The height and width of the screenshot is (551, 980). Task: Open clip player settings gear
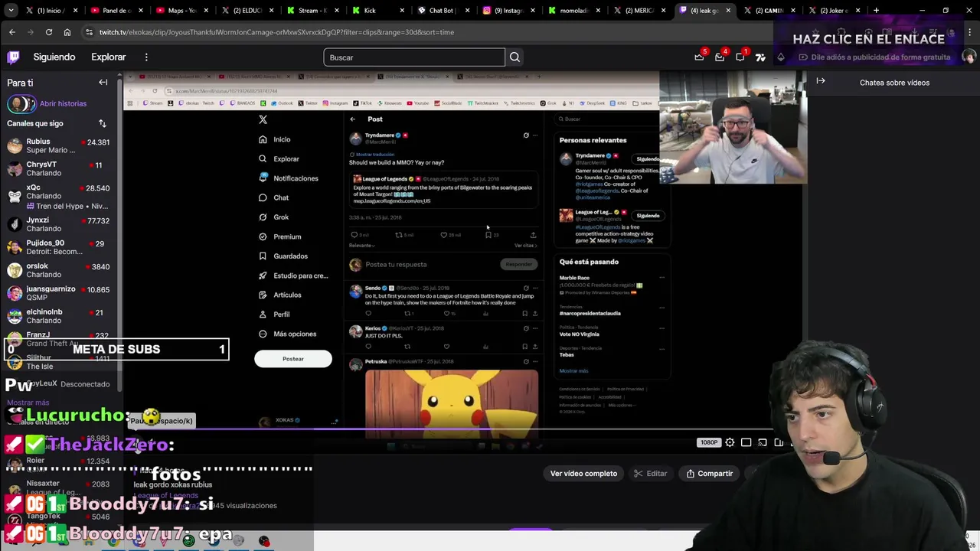click(730, 442)
